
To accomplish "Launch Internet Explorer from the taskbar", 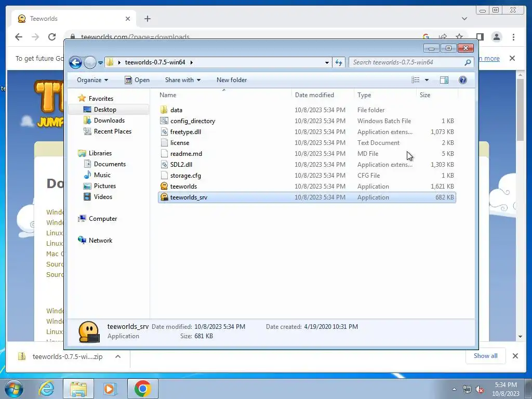I will click(46, 389).
